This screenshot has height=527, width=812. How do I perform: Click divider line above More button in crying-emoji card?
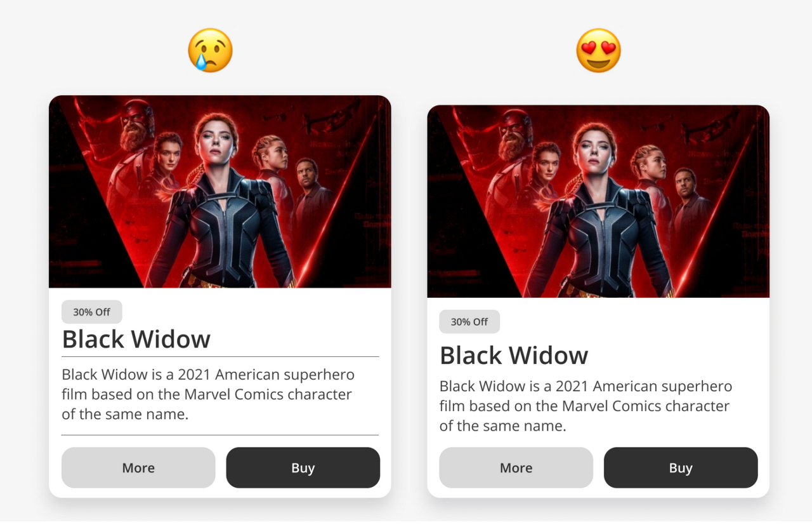coord(220,435)
